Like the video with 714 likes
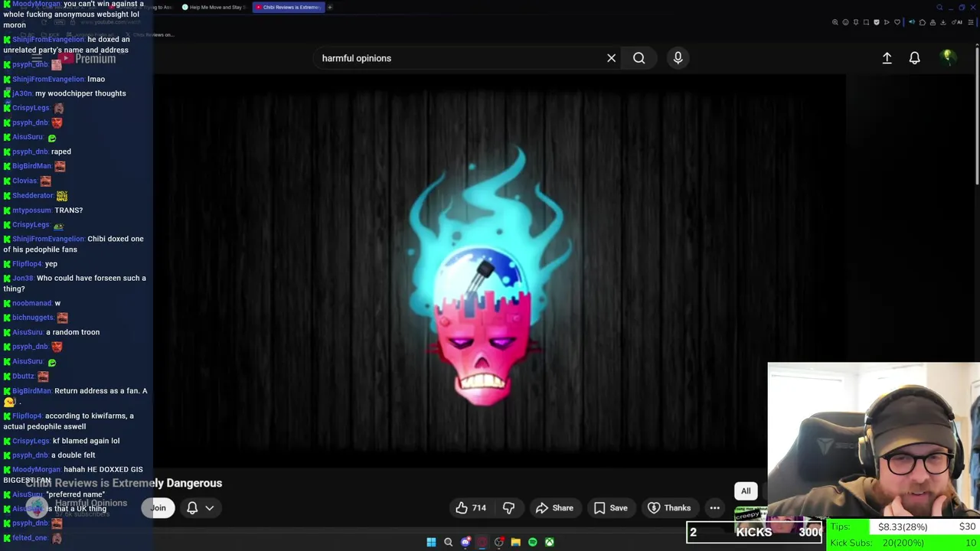 471,508
